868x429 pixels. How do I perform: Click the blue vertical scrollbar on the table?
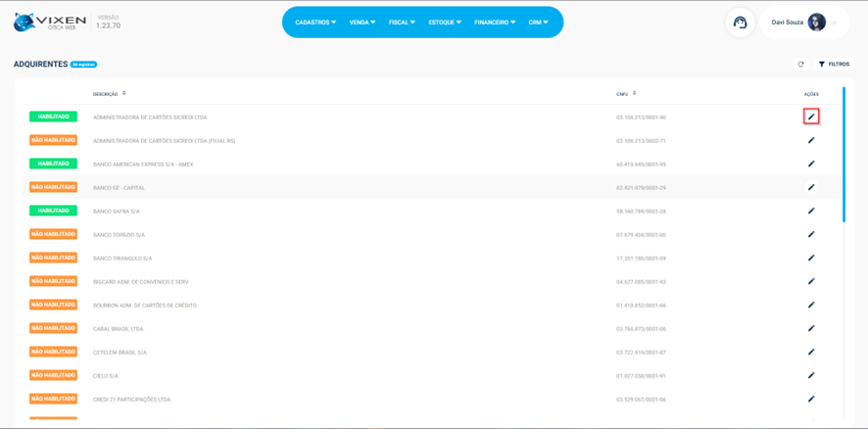click(844, 155)
